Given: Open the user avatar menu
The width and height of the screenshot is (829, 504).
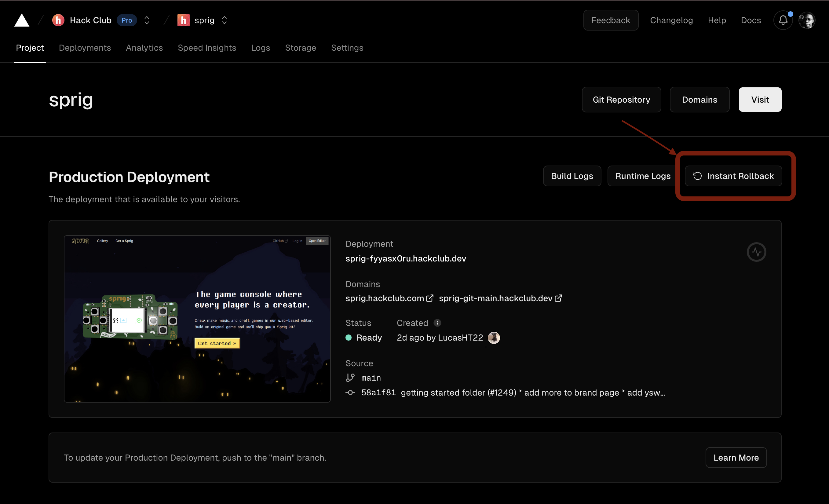Looking at the screenshot, I should (x=807, y=20).
